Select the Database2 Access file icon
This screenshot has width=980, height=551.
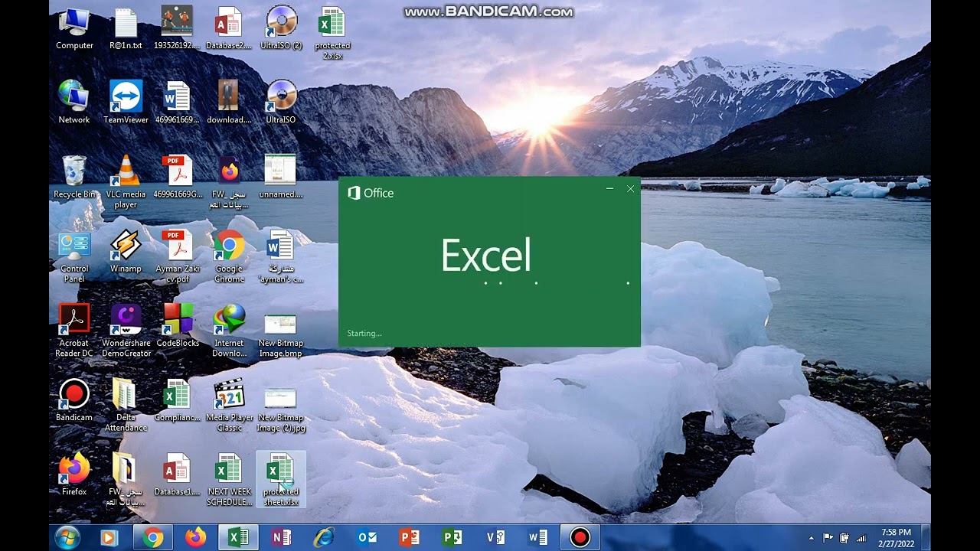(228, 28)
